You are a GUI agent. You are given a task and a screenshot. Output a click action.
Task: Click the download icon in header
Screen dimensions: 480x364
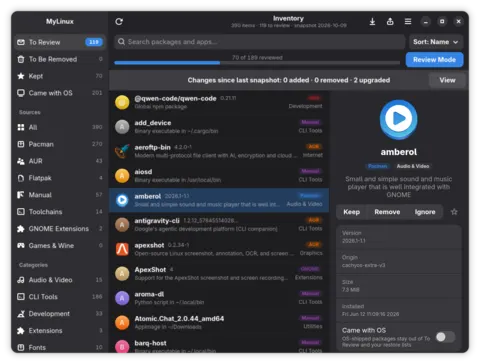[x=372, y=22]
